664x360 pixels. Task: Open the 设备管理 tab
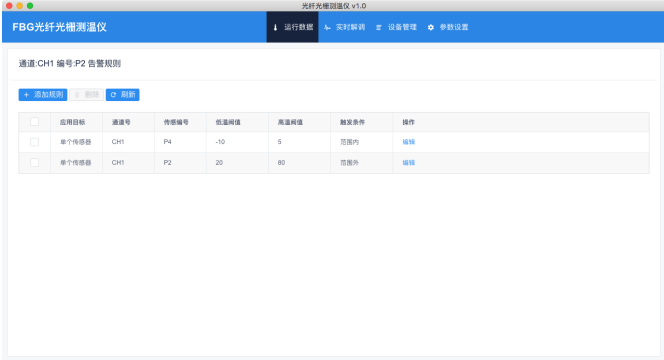pyautogui.click(x=396, y=27)
